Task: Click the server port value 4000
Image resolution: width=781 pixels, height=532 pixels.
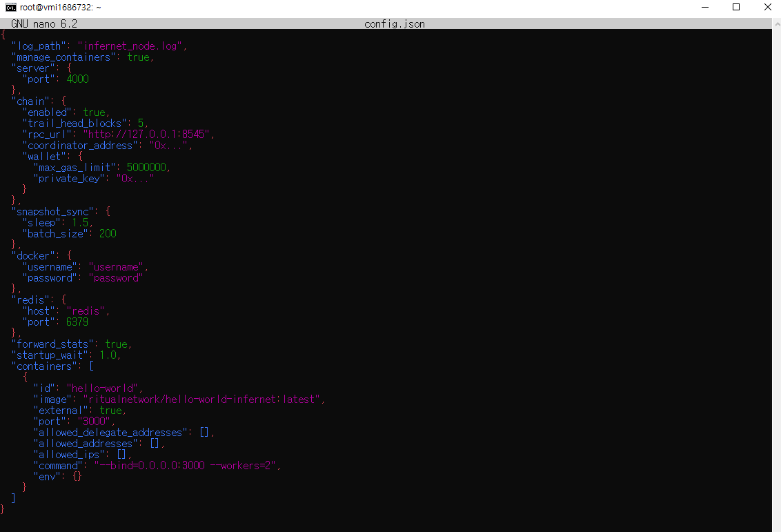Action: click(x=77, y=79)
